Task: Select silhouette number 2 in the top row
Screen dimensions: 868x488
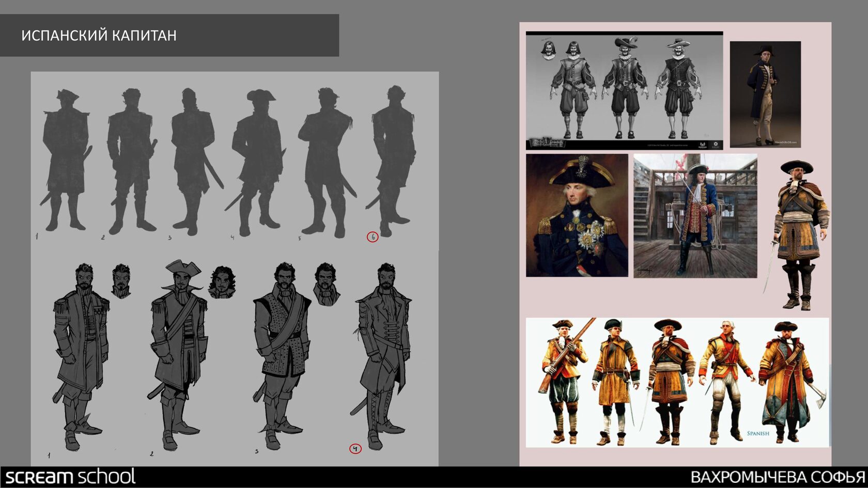Action: (x=132, y=161)
